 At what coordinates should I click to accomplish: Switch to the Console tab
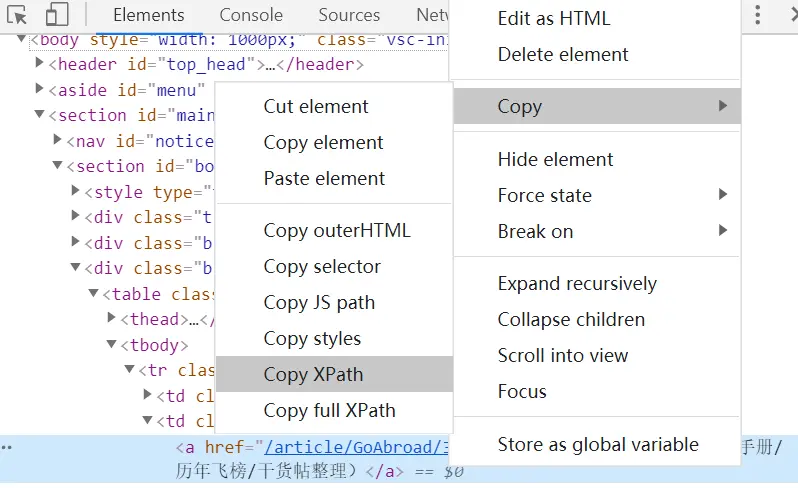click(251, 15)
